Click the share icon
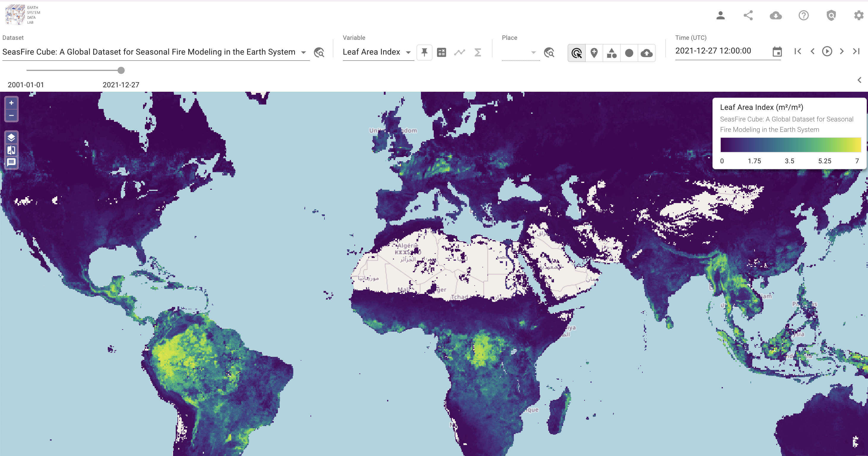The image size is (868, 456). pos(748,15)
